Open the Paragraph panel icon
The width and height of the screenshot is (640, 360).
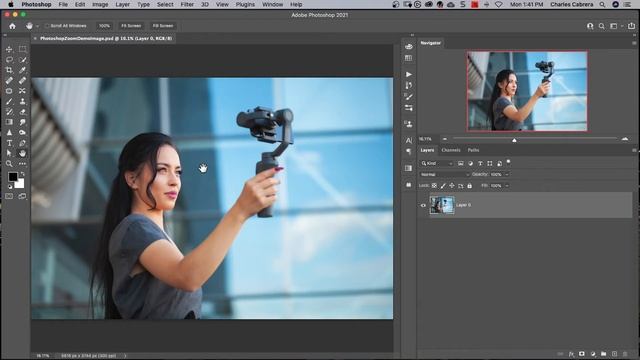pos(409,151)
